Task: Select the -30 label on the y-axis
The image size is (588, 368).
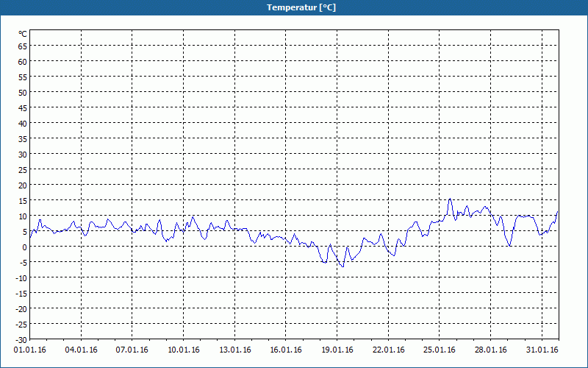Action: coord(21,339)
